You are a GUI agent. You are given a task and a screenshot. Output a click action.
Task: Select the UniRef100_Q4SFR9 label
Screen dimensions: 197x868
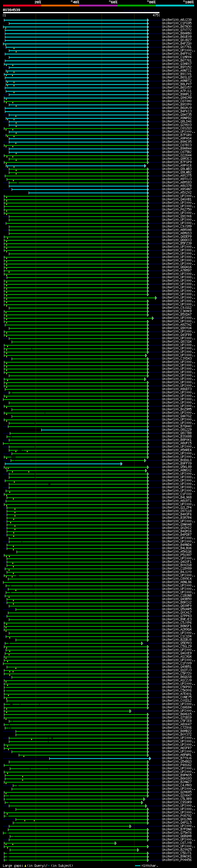(x=177, y=335)
